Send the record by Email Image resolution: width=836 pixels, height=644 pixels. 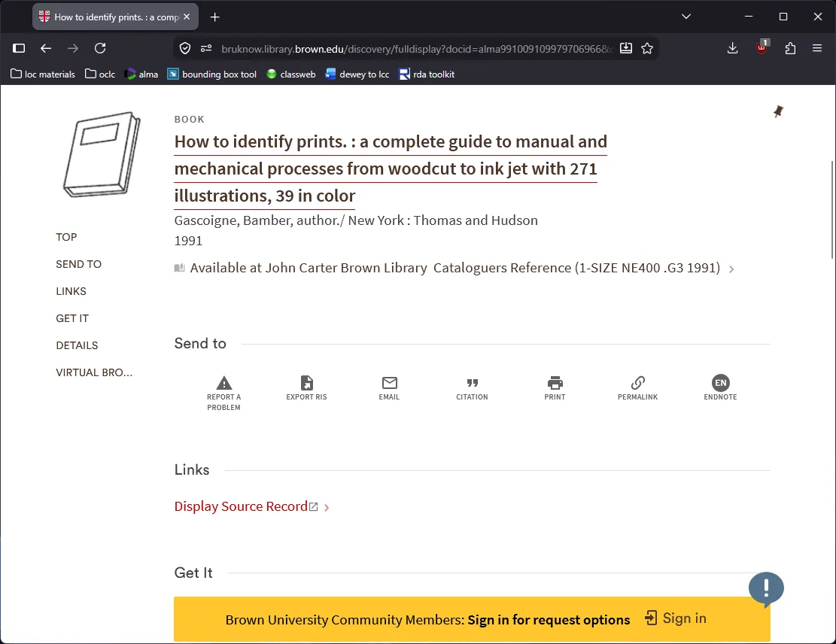[389, 387]
